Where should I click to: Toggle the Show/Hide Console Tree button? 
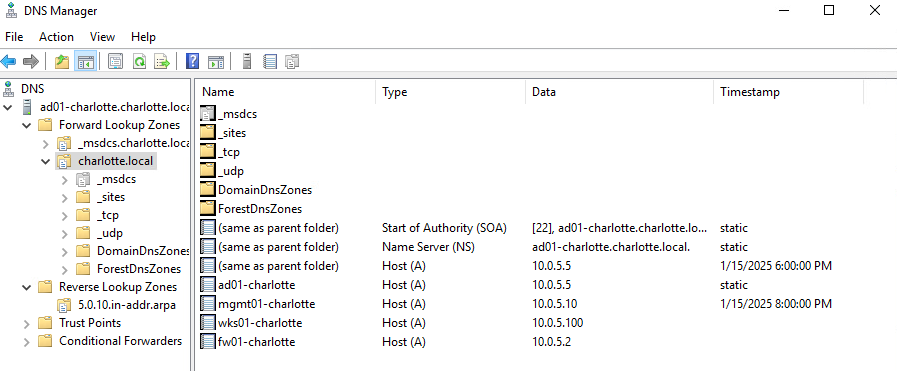coord(85,62)
